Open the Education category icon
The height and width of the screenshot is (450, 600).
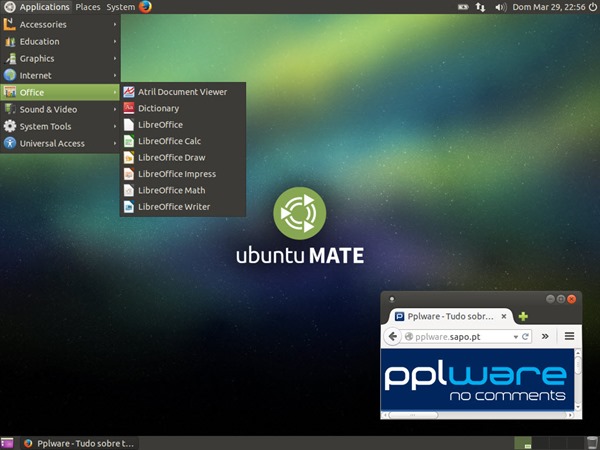(x=10, y=41)
